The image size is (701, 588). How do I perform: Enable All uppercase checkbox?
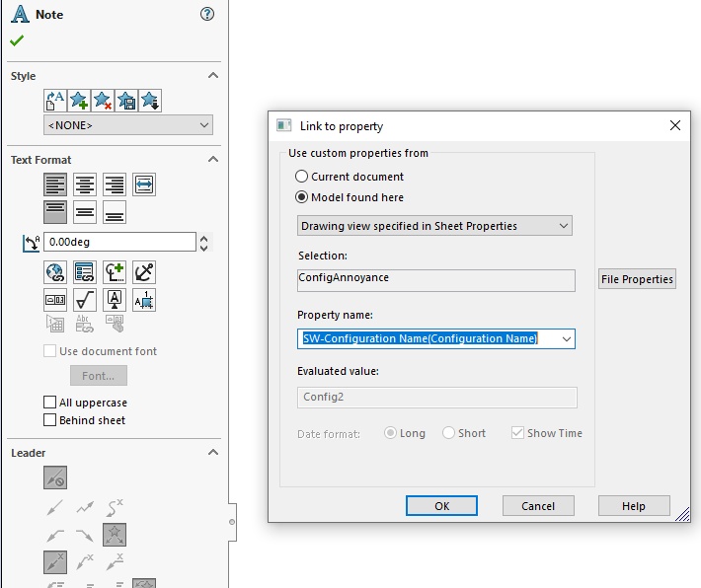[49, 403]
